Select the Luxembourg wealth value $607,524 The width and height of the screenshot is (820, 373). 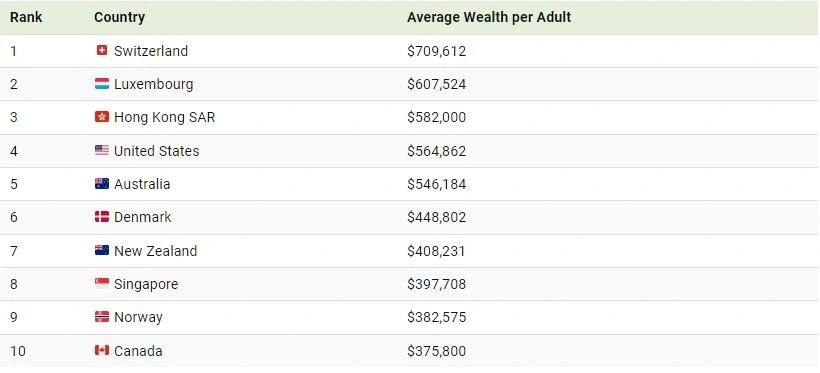(x=437, y=84)
